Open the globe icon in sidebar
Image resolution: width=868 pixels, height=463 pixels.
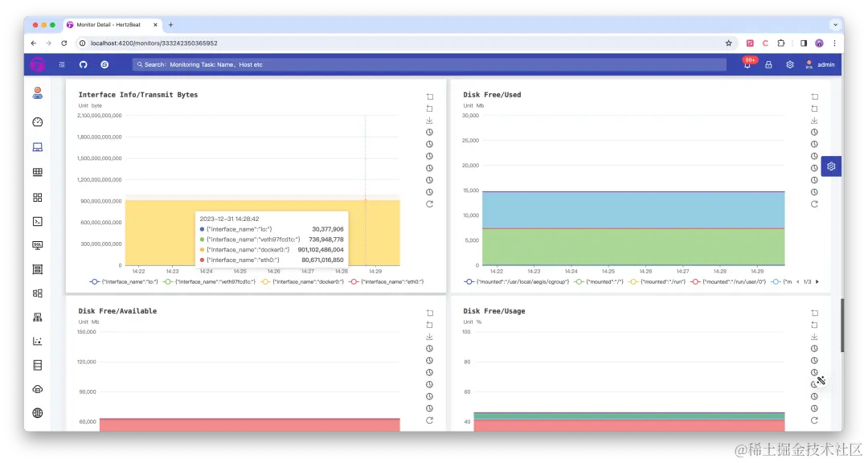(37, 413)
